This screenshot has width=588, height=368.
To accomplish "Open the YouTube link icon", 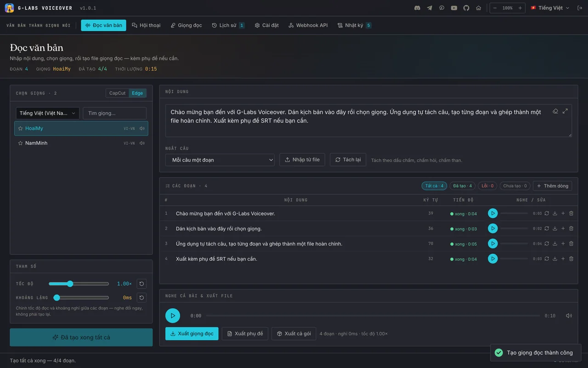I will pos(454,8).
